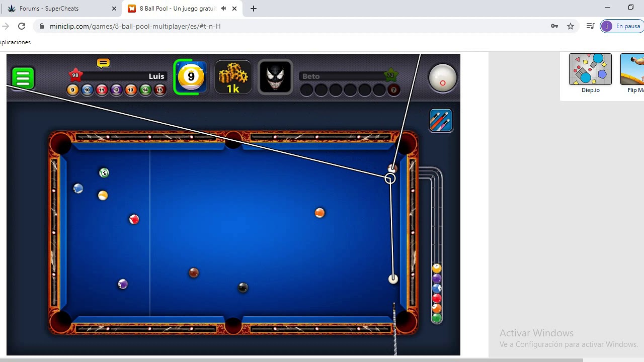Open the 'En pausa' profile button

pyautogui.click(x=622, y=26)
